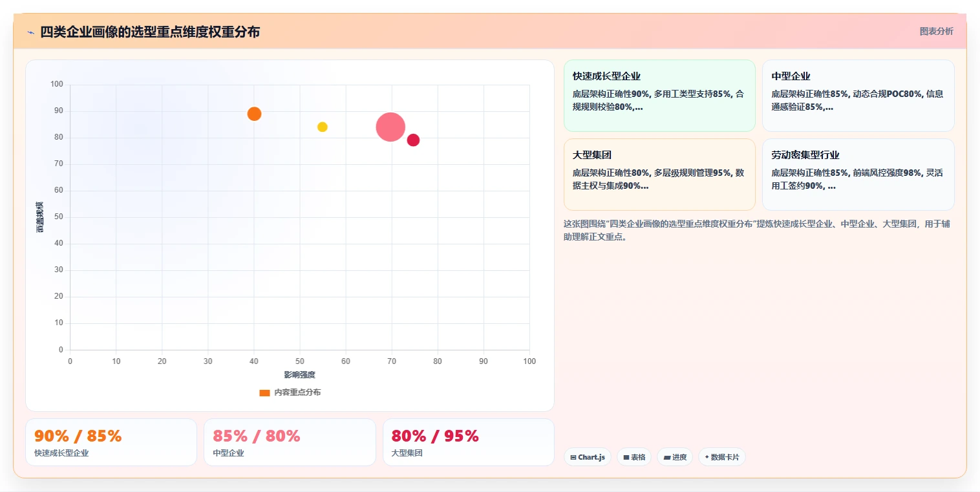Open the 快速成长型企业 description card
The height and width of the screenshot is (492, 980).
[659, 96]
